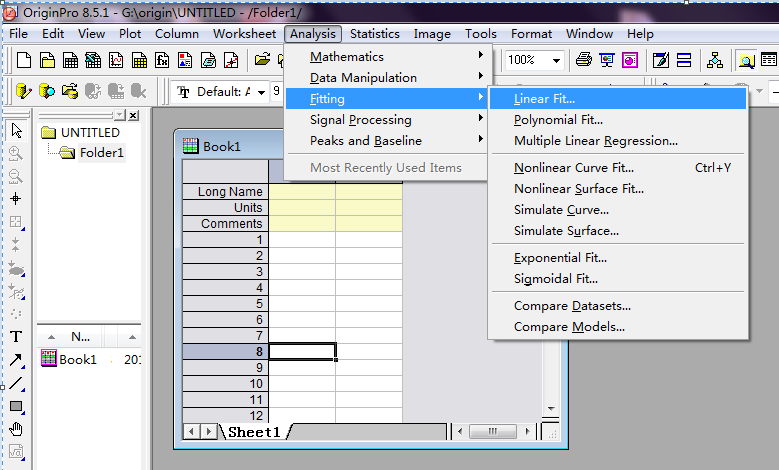
Task: Click the Long Name row header
Action: coord(226,192)
